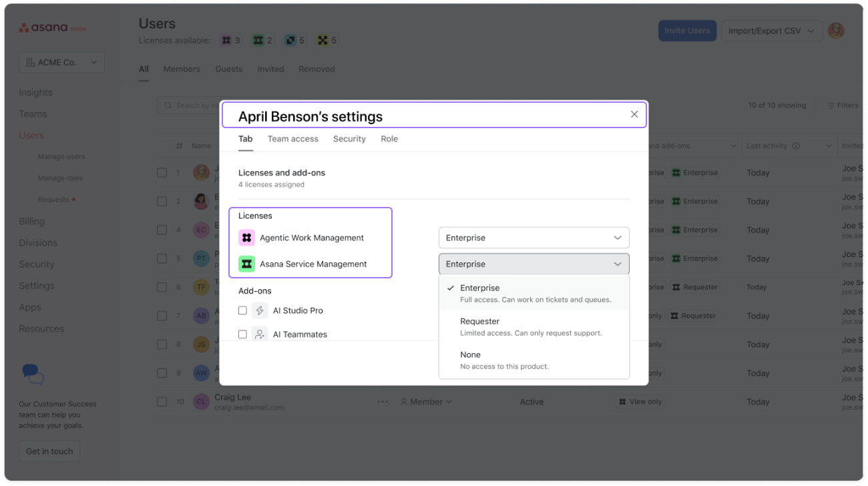Click the AW avatar in row 9
This screenshot has width=868, height=486.
coord(201,373)
